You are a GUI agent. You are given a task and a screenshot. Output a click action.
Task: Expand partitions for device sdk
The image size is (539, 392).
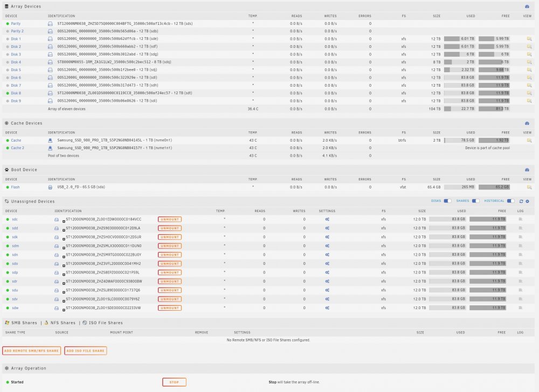pos(64,239)
